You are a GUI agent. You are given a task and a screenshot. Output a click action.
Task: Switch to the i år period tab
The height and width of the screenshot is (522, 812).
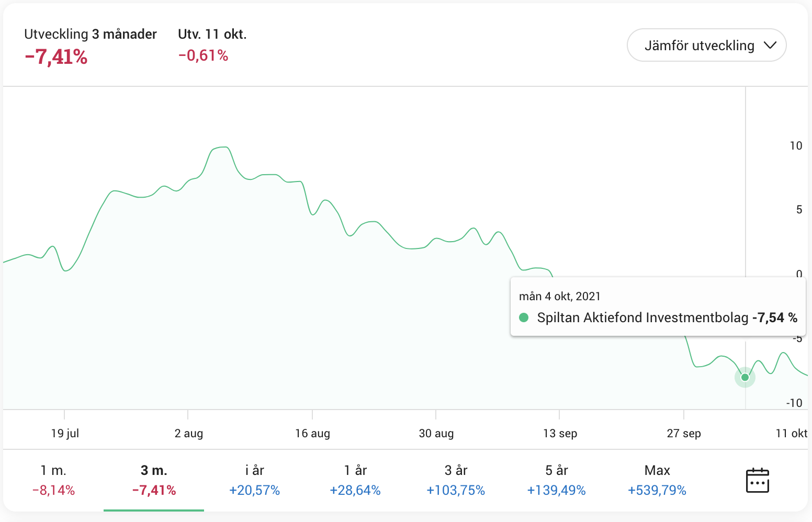click(254, 480)
